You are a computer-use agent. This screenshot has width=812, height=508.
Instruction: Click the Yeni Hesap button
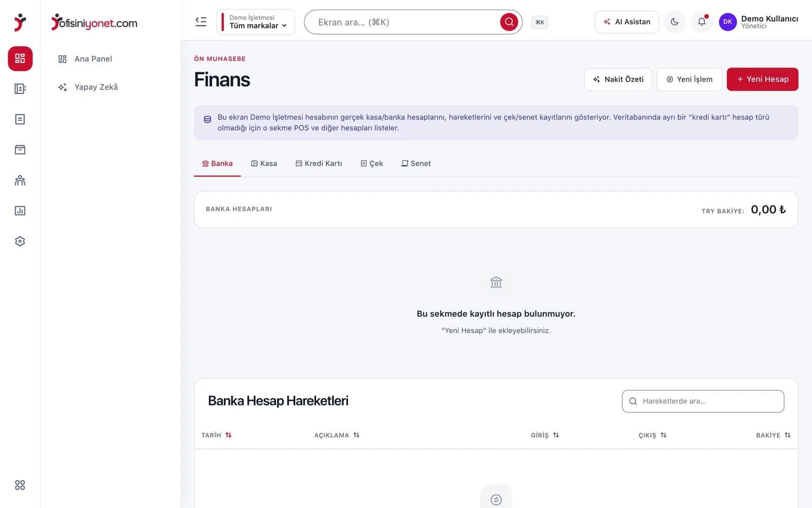pyautogui.click(x=762, y=79)
